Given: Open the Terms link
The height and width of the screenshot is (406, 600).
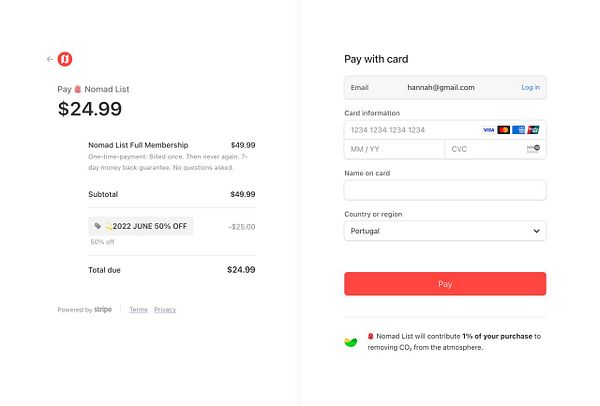Looking at the screenshot, I should 138,310.
